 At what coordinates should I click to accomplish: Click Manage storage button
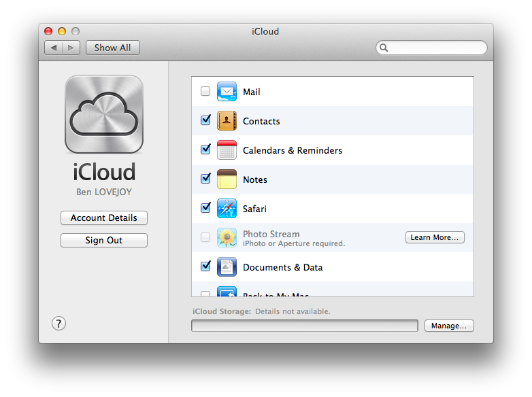(x=449, y=326)
